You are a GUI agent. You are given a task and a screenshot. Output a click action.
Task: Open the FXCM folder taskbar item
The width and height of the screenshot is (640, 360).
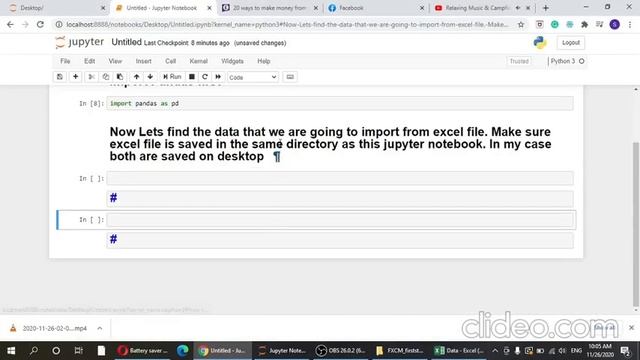point(400,351)
